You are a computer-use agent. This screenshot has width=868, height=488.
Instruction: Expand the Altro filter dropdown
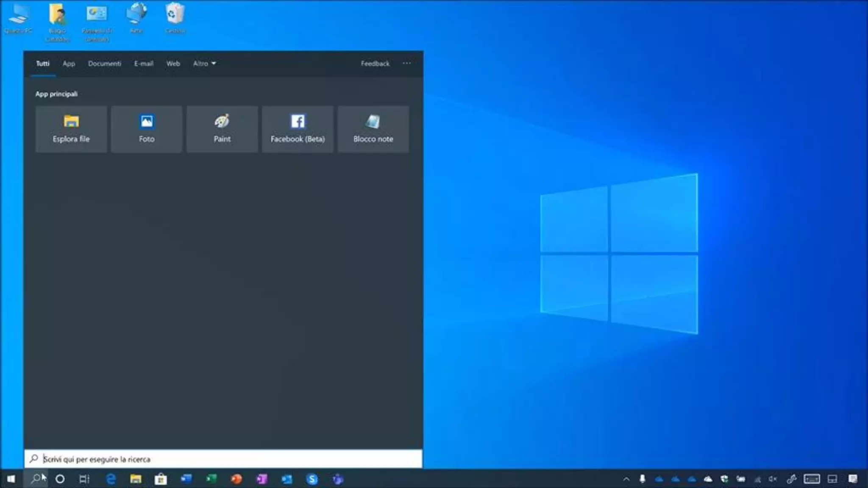click(x=204, y=64)
